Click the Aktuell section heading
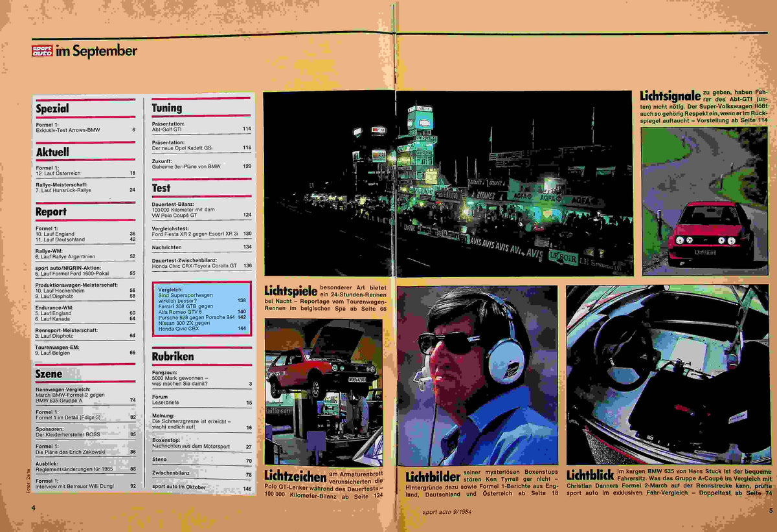This screenshot has height=532, width=777. pos(52,152)
